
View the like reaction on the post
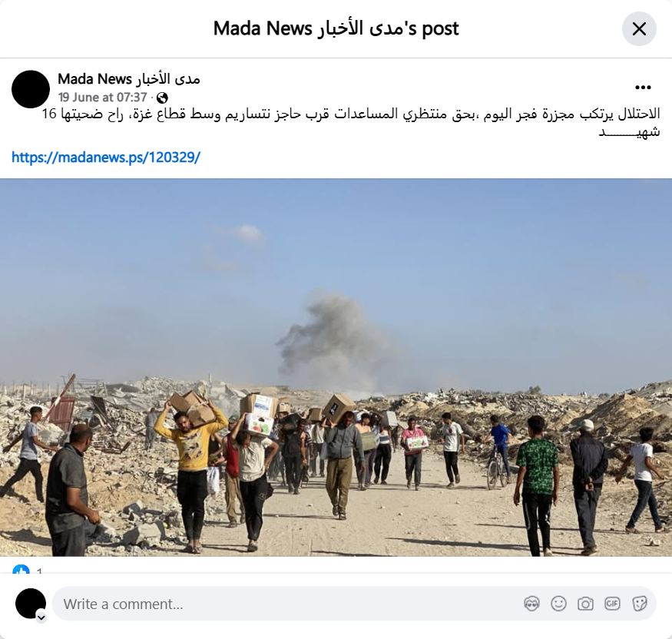(x=21, y=569)
